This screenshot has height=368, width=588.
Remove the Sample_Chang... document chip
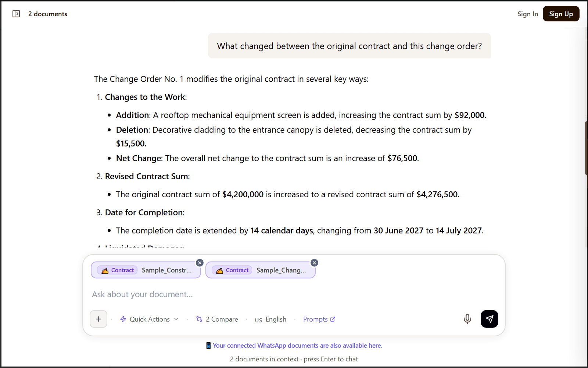tap(314, 263)
